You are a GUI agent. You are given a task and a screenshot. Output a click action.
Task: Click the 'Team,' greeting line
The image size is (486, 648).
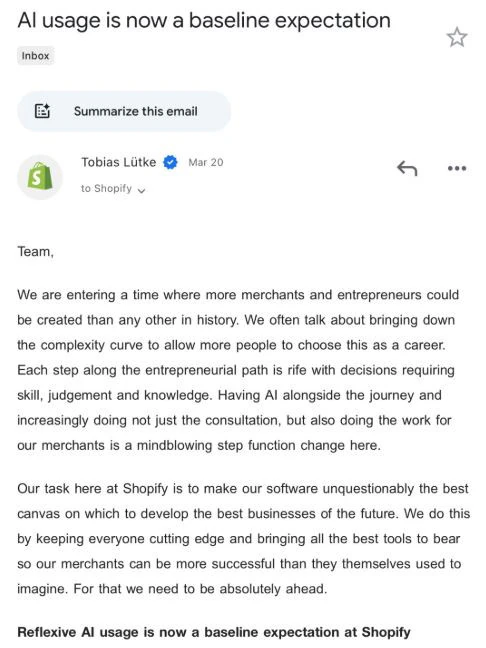tap(36, 251)
